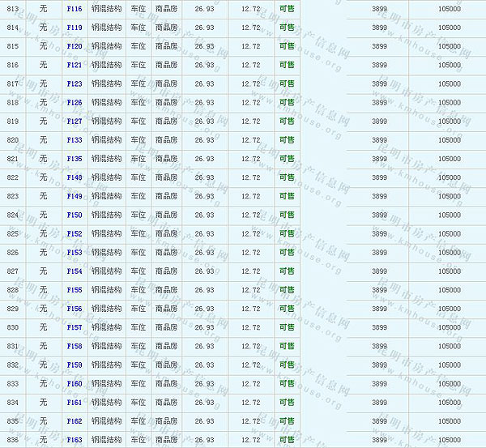Screen dimensions: 486x448
Task: Click the F119 parking space link
Action: (x=75, y=27)
